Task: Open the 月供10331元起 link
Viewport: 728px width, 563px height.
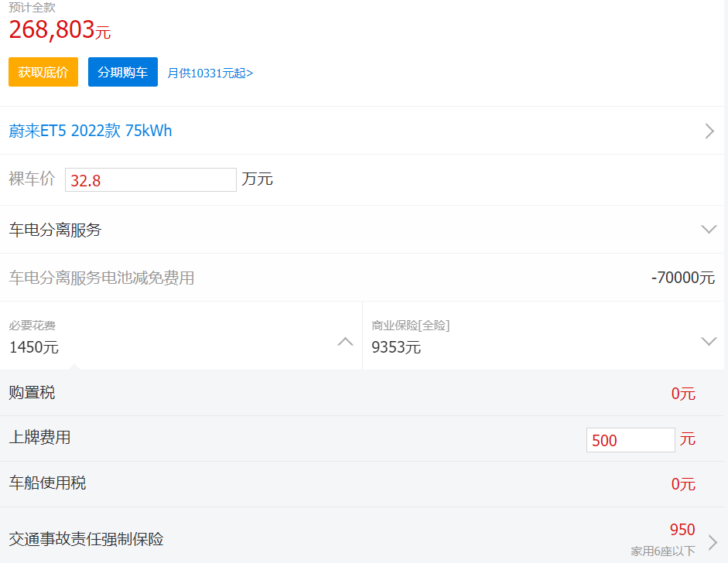Action: tap(210, 73)
